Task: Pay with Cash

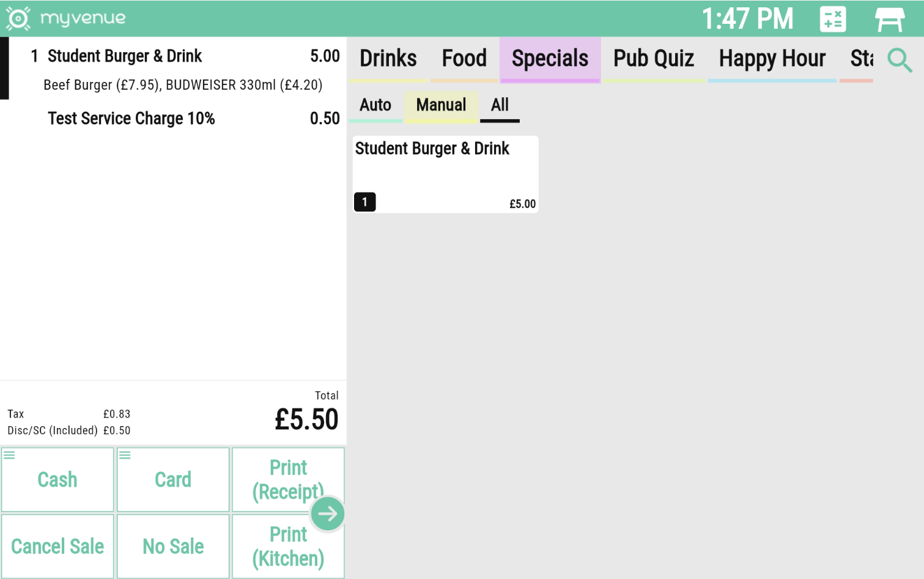Action: tap(57, 481)
